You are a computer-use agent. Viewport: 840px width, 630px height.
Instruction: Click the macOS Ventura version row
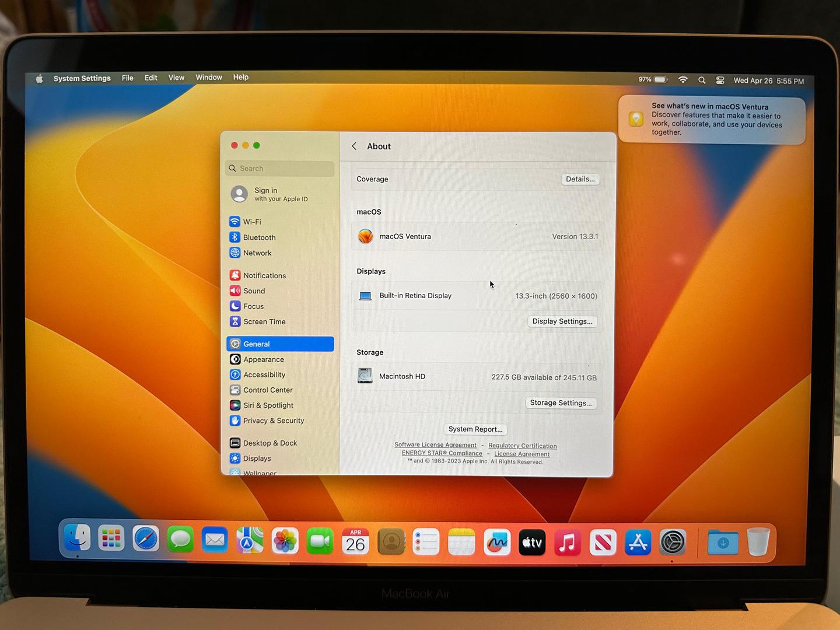point(477,236)
